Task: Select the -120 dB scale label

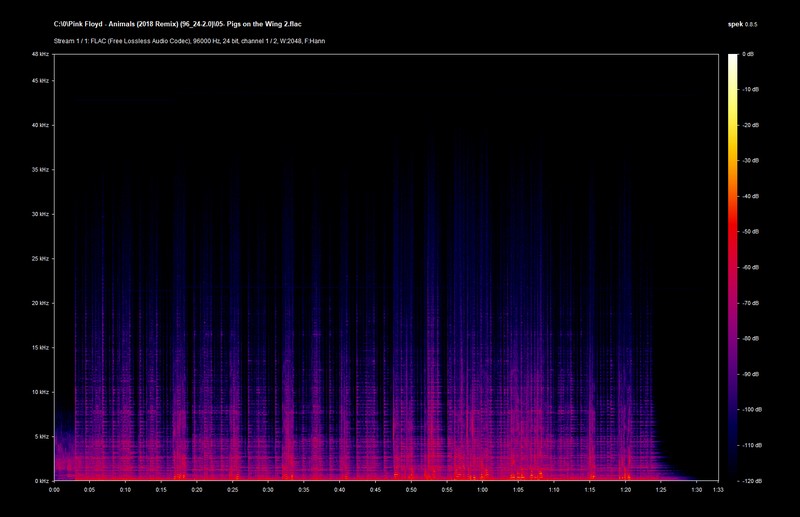Action: (750, 481)
